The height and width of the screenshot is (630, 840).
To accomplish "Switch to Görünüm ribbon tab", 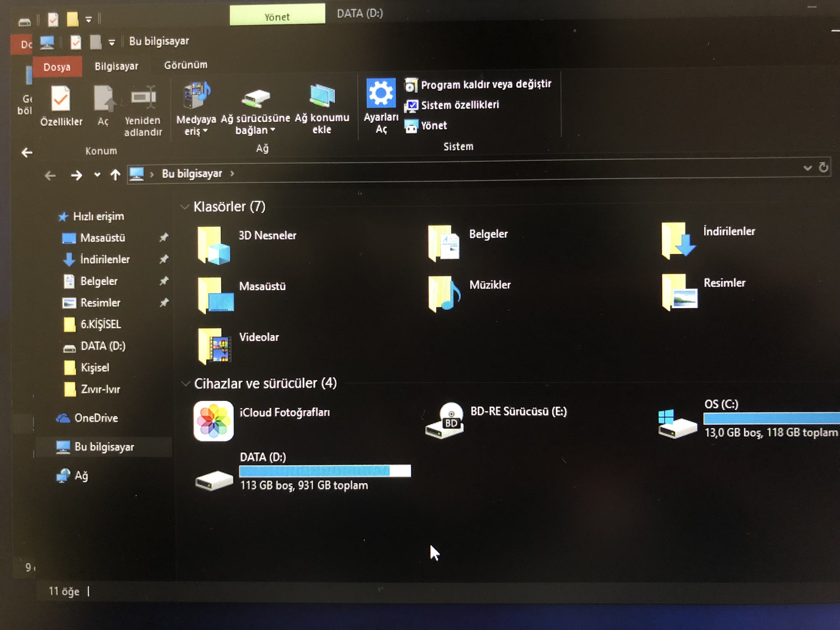I will point(186,65).
